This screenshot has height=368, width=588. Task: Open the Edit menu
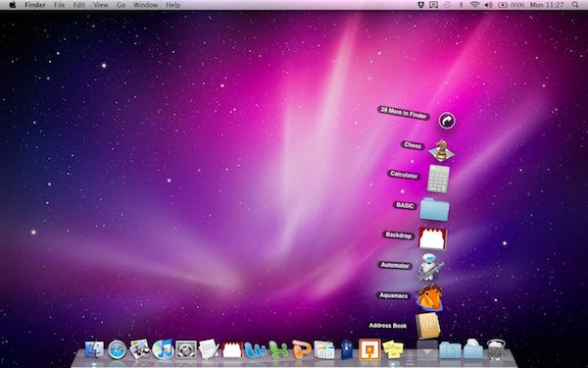pyautogui.click(x=78, y=5)
